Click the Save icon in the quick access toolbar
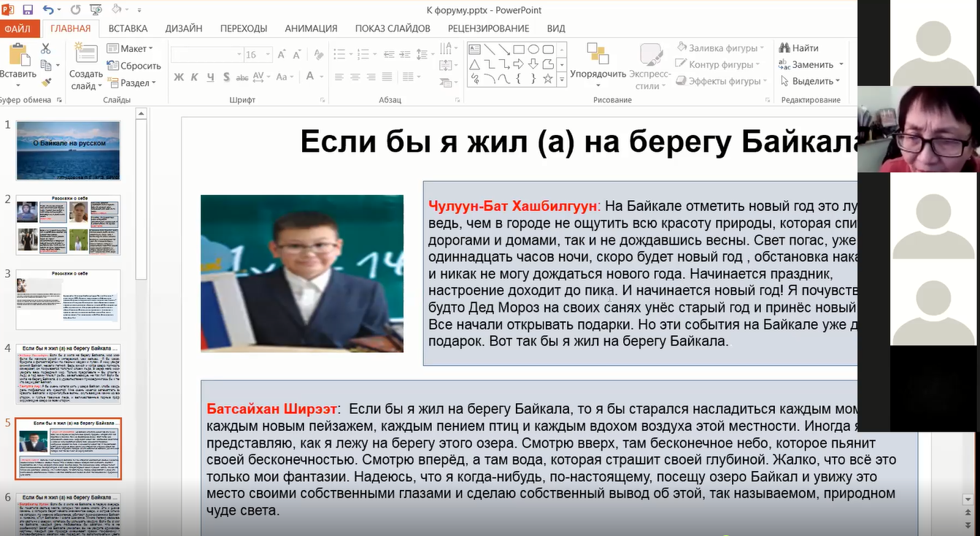Image resolution: width=980 pixels, height=536 pixels. pos(28,10)
